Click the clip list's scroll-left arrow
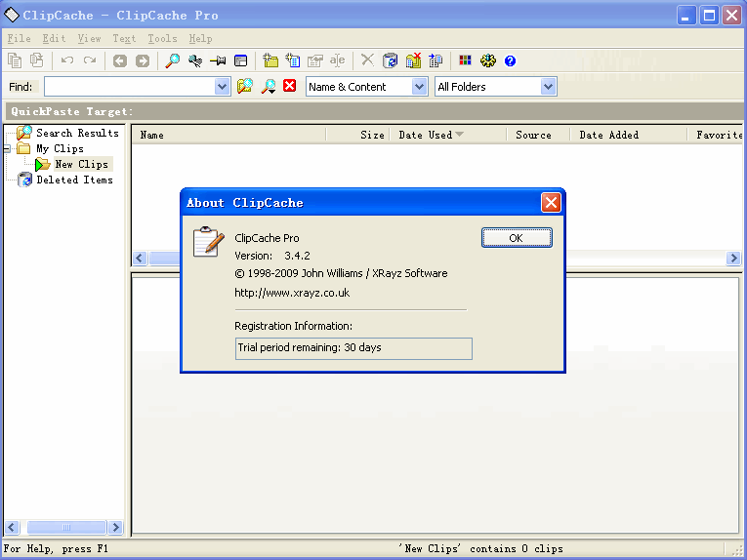The height and width of the screenshot is (560, 747). [x=139, y=259]
